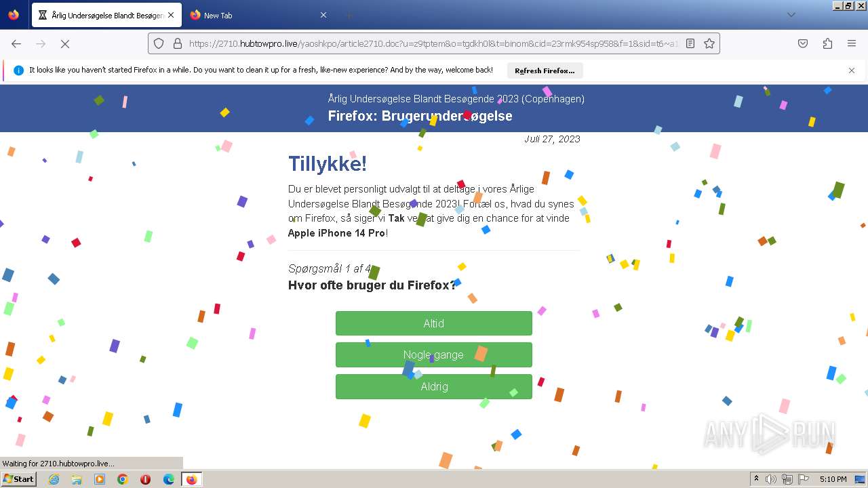Click the address bar URL
This screenshot has height=488, width=868.
[433, 43]
